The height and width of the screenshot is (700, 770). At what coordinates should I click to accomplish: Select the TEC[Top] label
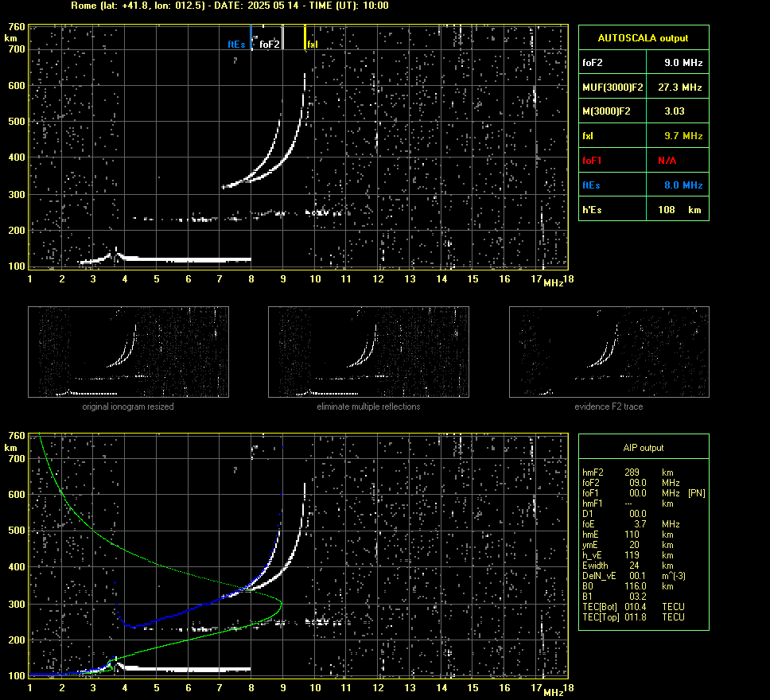[600, 617]
